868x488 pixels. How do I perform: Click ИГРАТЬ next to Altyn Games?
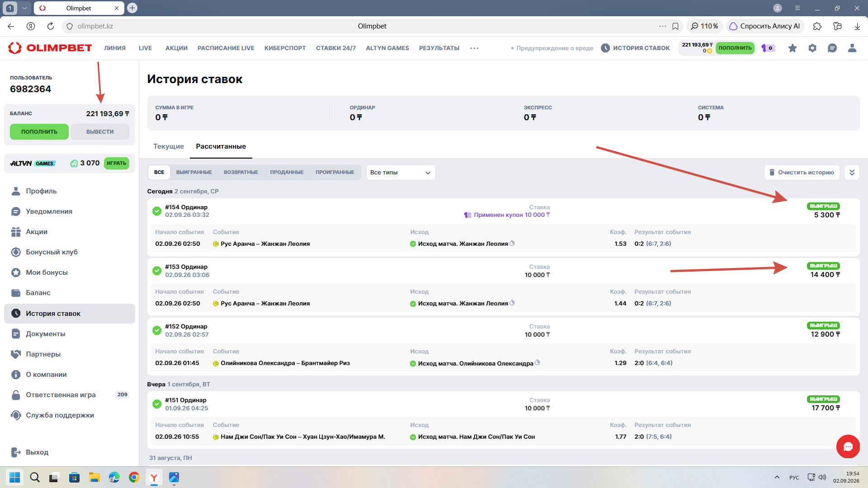coord(117,164)
